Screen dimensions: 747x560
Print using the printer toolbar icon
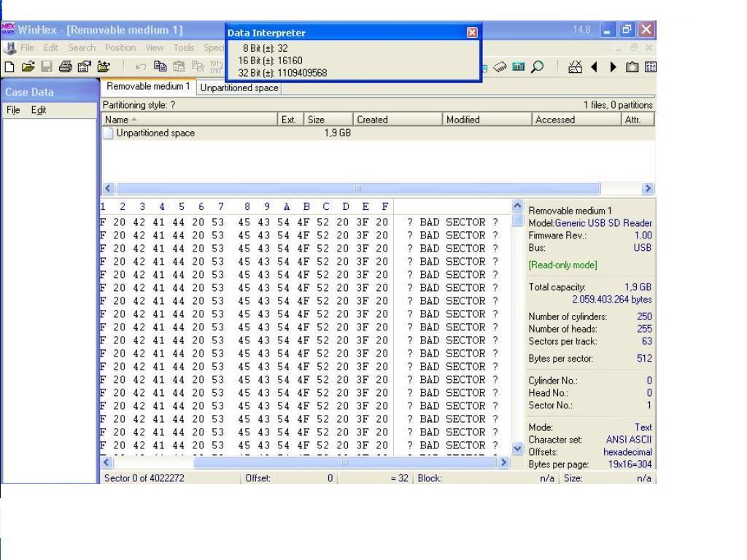65,67
